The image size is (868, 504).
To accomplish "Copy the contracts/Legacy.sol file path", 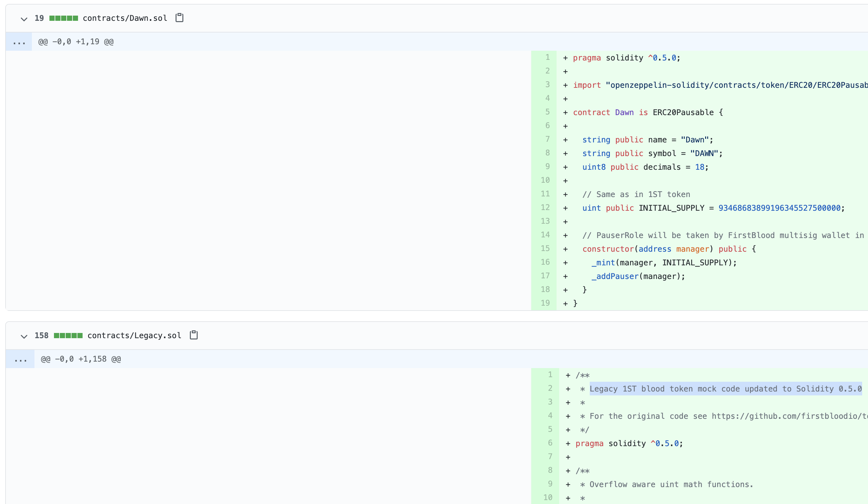I will (x=194, y=335).
